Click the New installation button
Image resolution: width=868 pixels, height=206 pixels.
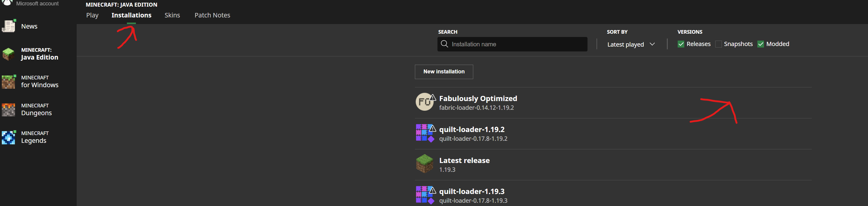coord(444,72)
